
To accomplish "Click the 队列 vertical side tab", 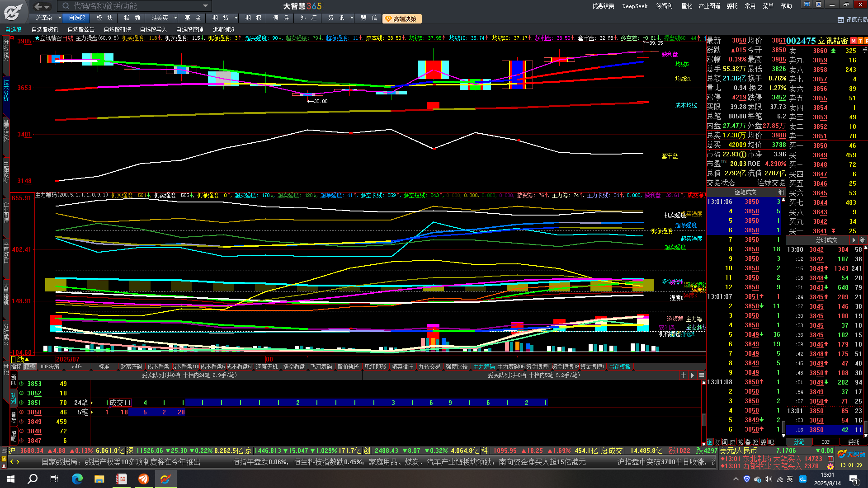I will [13, 398].
